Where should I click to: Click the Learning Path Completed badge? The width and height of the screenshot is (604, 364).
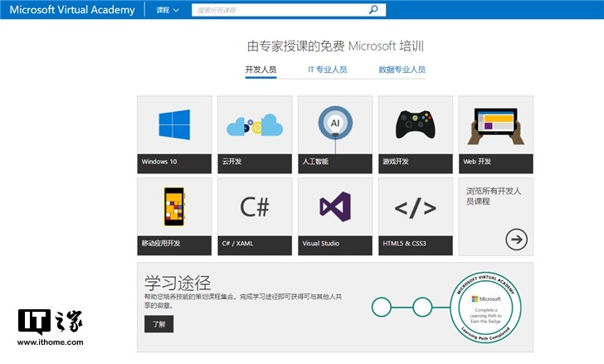pyautogui.click(x=485, y=308)
